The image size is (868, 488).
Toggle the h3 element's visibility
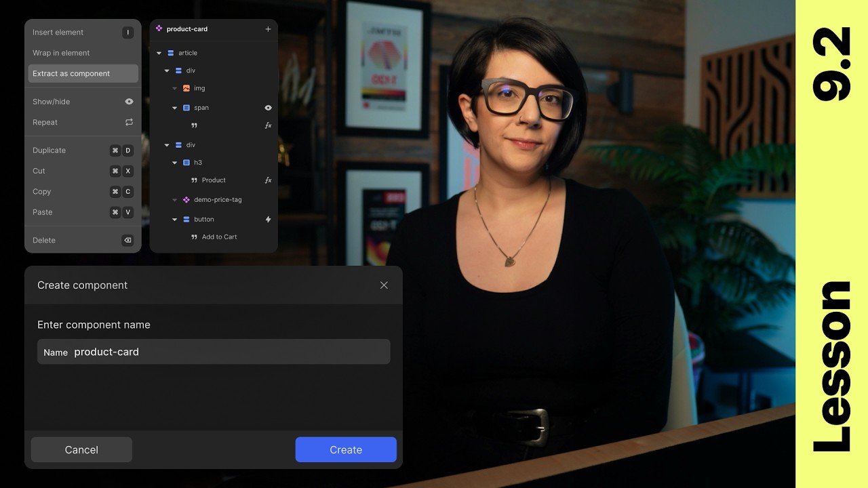pyautogui.click(x=268, y=162)
